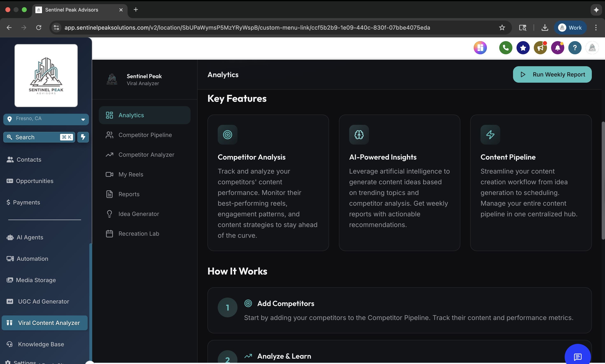Image resolution: width=605 pixels, height=364 pixels.
Task: Click the help question mark icon
Action: [x=575, y=48]
